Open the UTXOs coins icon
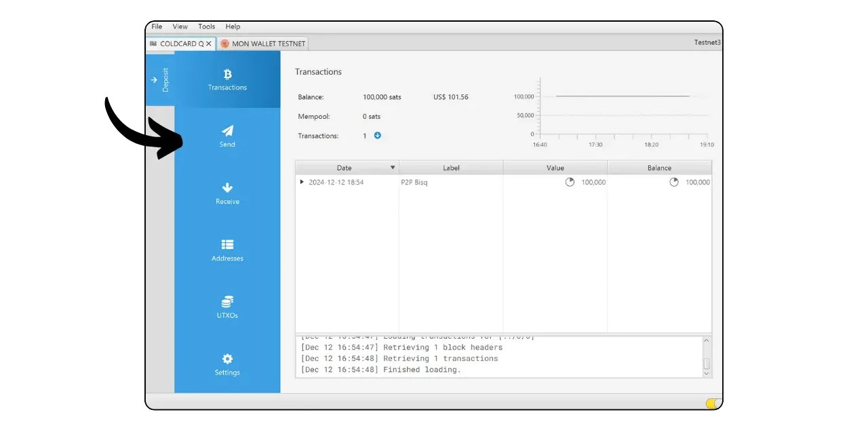Image resolution: width=868 pixels, height=431 pixels. tap(227, 307)
